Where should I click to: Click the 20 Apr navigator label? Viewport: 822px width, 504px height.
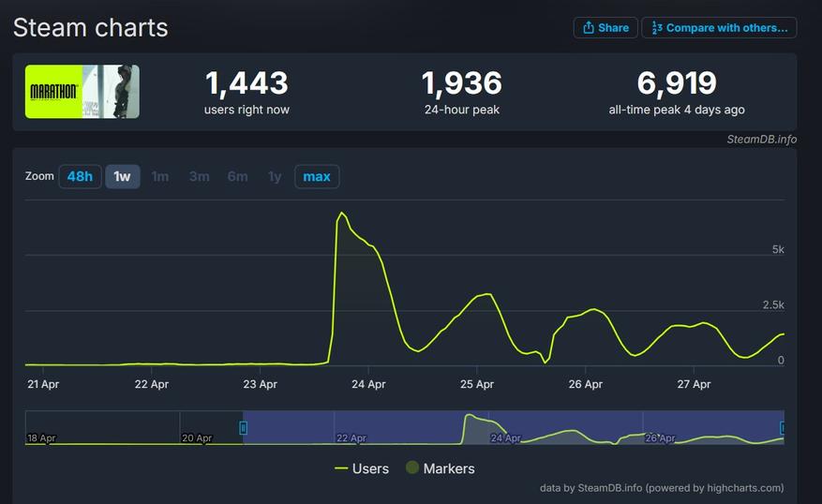(197, 438)
